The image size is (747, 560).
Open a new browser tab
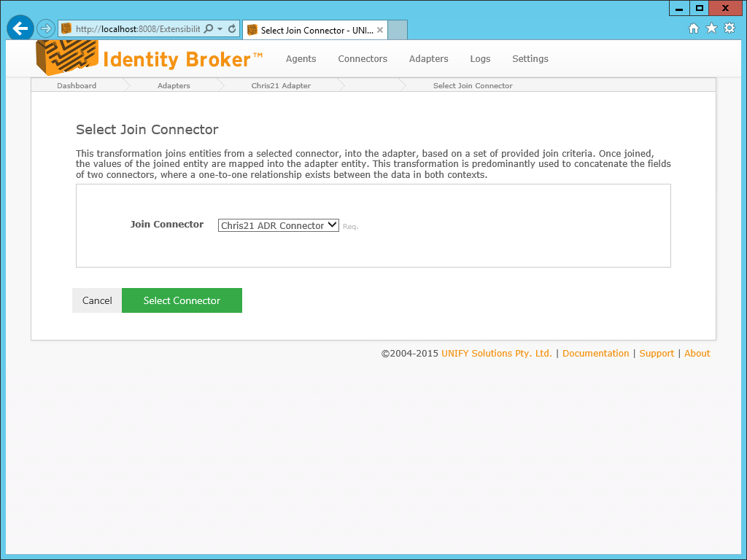click(x=398, y=29)
